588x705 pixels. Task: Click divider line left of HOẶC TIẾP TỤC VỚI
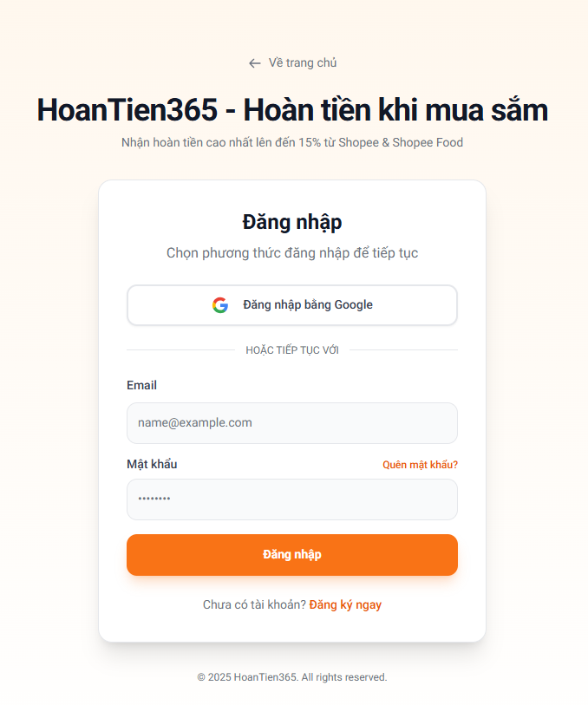(x=180, y=350)
